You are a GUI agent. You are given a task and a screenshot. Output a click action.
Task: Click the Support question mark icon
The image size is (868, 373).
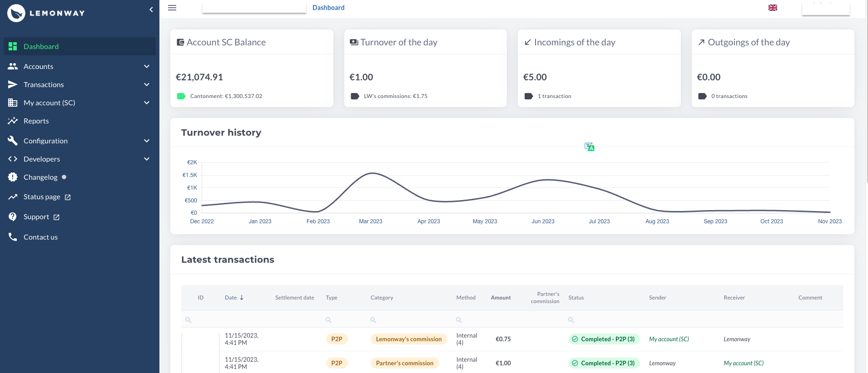(x=13, y=217)
